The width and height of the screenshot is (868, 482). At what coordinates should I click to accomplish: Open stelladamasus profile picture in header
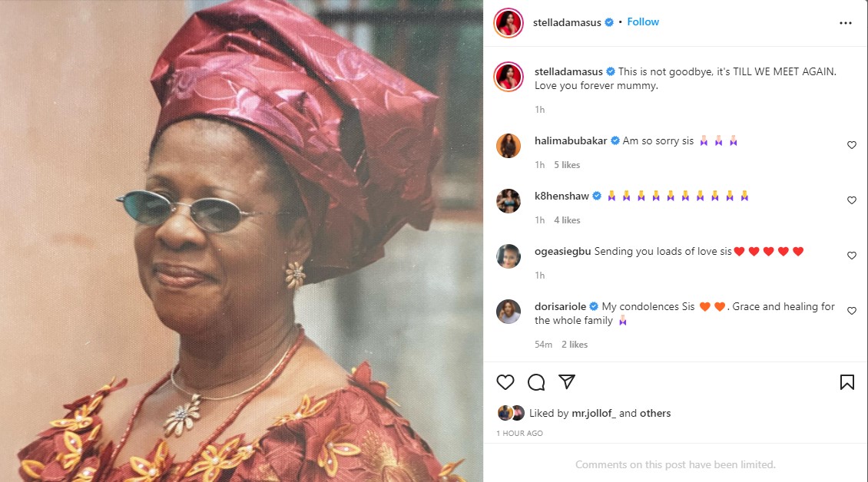coord(509,23)
